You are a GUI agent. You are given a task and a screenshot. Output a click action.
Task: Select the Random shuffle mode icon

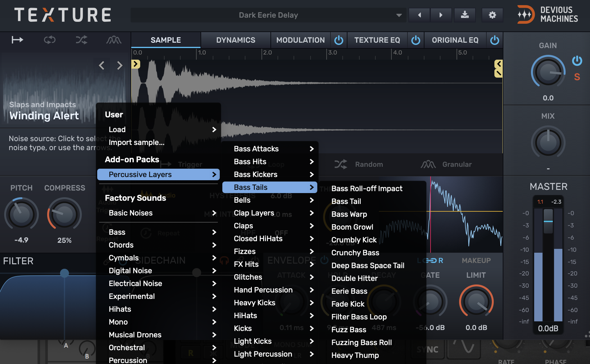click(81, 40)
